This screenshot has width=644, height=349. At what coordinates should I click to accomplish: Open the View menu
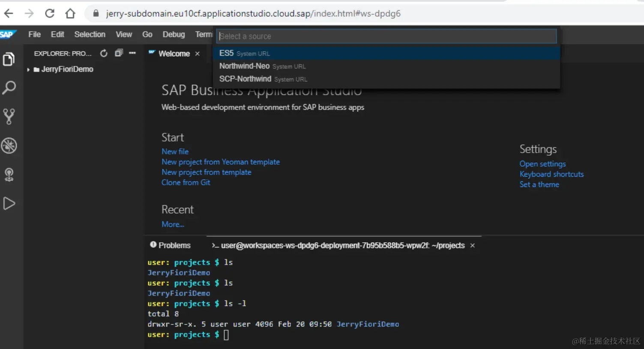tap(124, 34)
